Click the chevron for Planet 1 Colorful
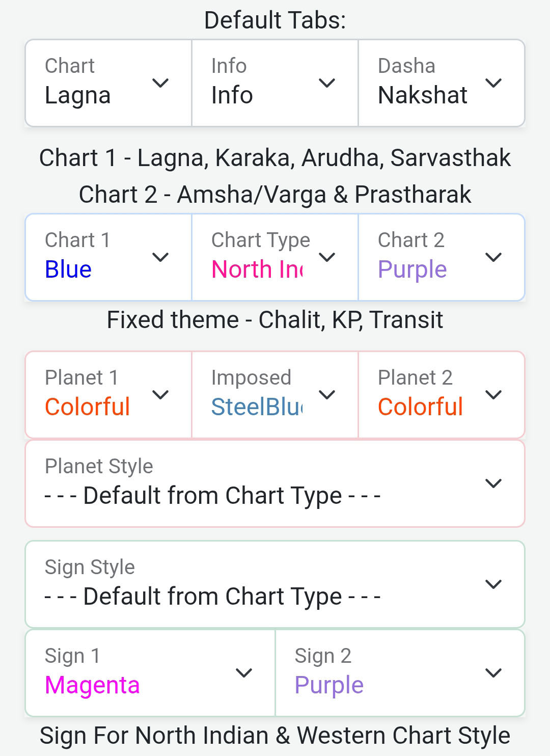 [x=160, y=395]
